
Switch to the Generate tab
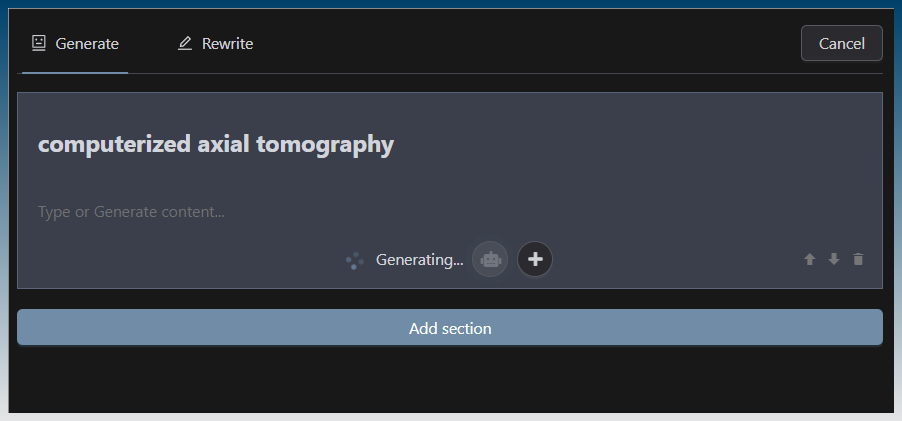click(x=75, y=44)
